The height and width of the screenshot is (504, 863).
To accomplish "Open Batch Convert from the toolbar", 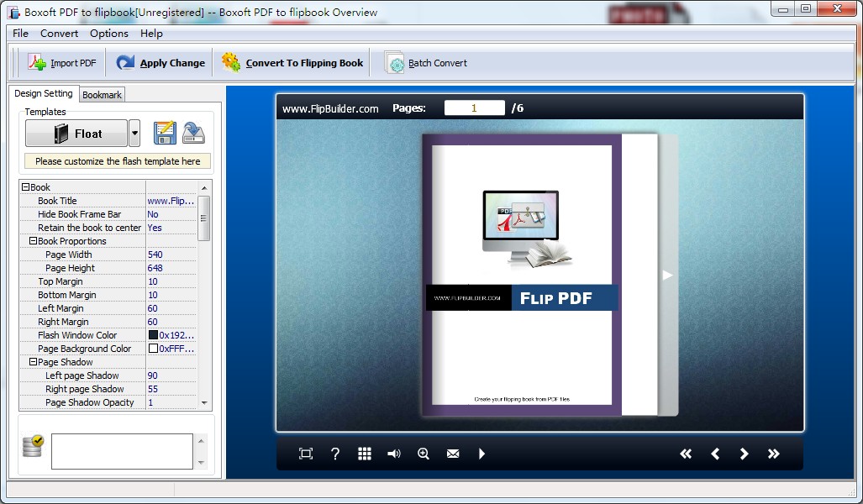I will [426, 63].
